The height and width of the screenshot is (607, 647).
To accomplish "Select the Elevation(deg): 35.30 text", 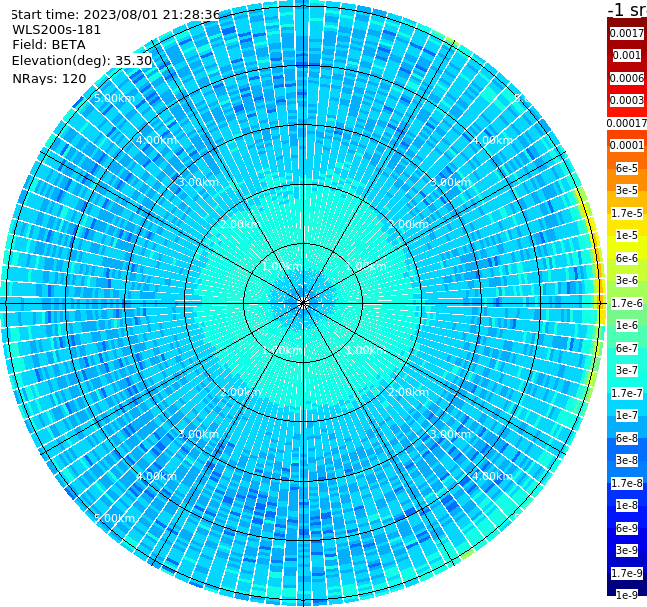I will tap(82, 61).
